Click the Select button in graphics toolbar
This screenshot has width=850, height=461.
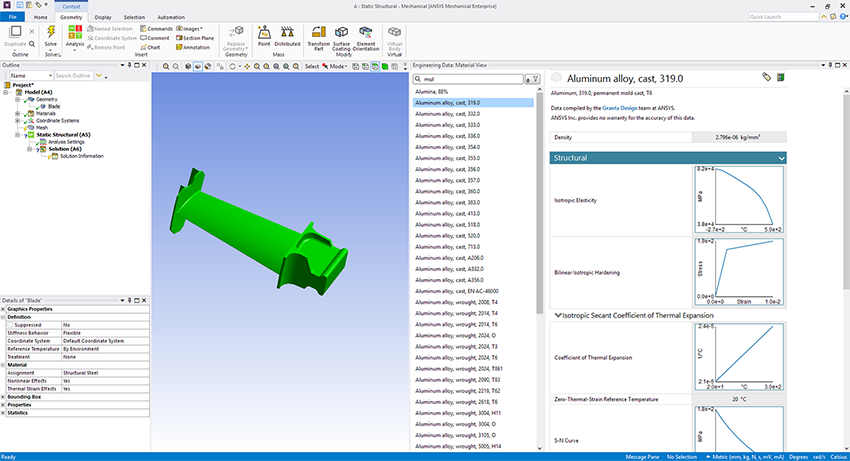click(x=312, y=66)
